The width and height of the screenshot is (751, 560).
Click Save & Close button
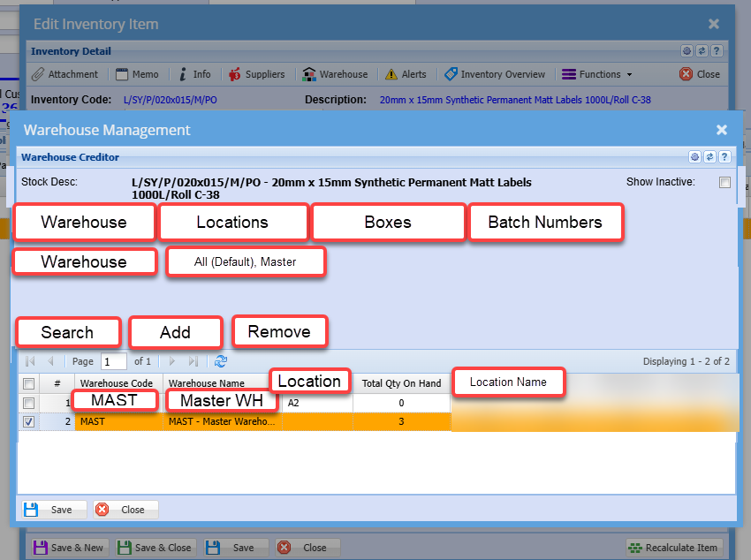point(155,548)
